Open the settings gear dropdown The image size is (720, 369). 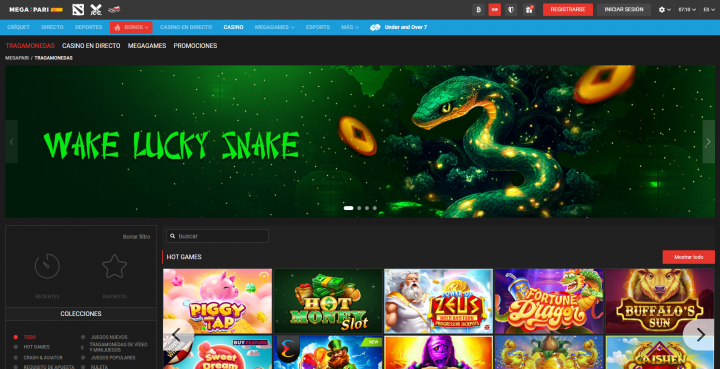[664, 10]
